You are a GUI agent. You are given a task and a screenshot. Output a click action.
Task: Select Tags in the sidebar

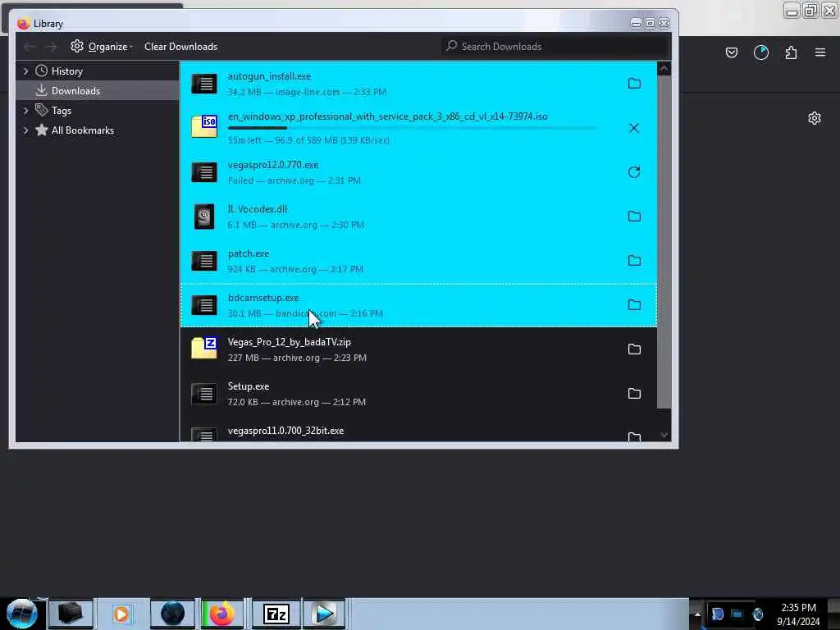click(62, 111)
